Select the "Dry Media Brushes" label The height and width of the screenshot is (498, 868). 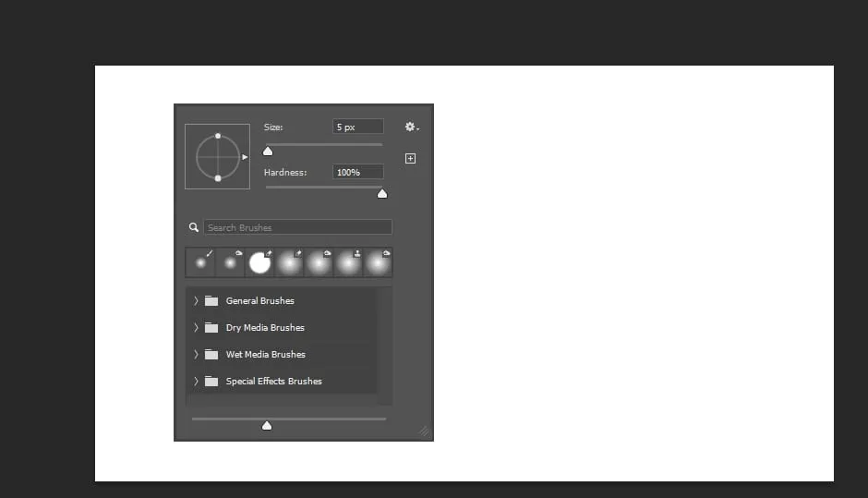coord(265,327)
